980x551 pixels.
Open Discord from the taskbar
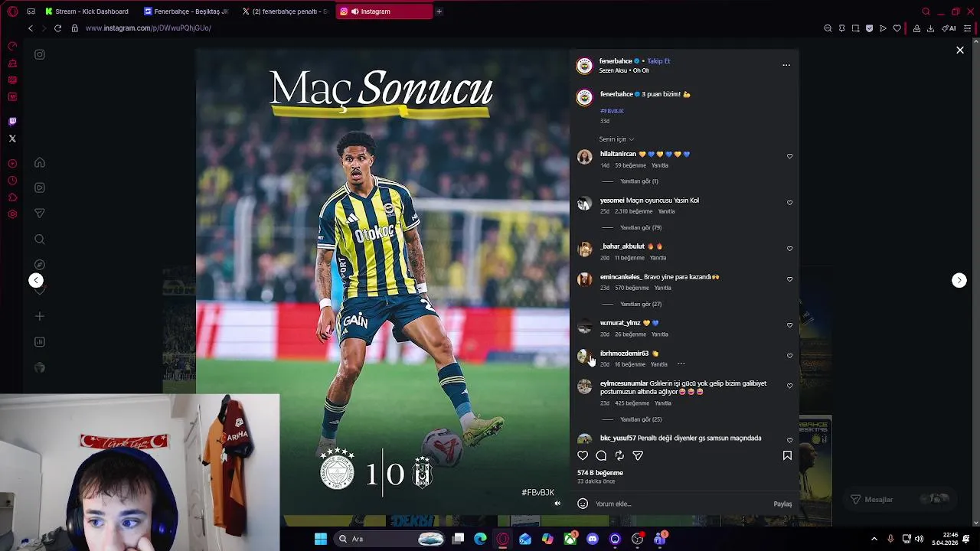pos(593,539)
